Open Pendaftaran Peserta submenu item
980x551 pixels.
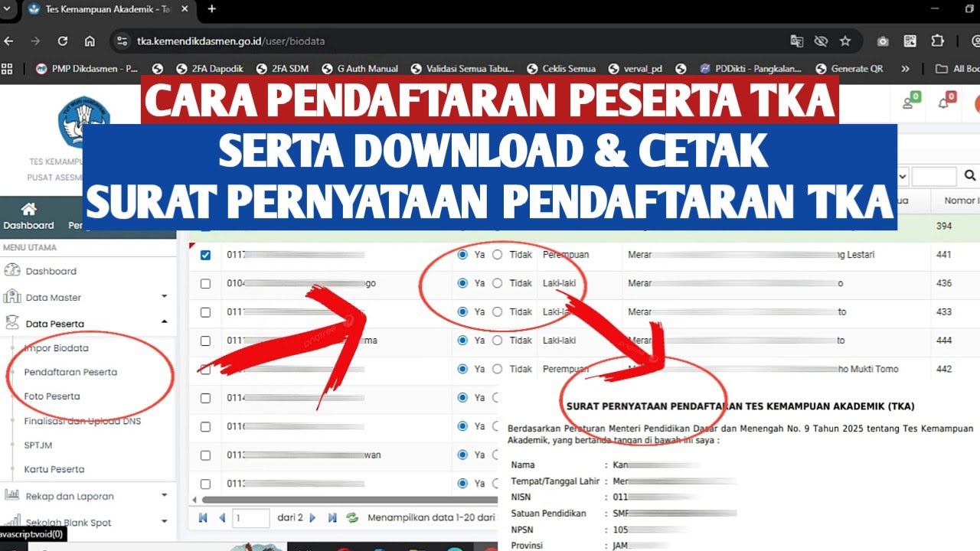(70, 372)
